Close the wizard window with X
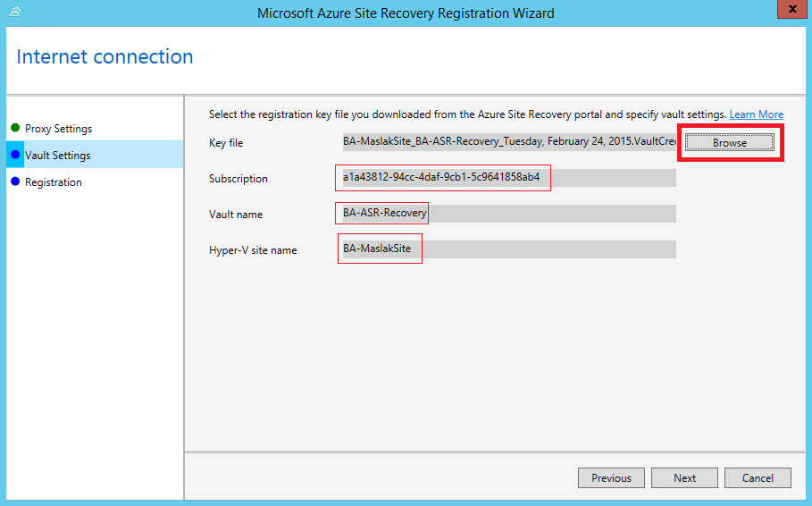The image size is (812, 506). click(x=791, y=9)
